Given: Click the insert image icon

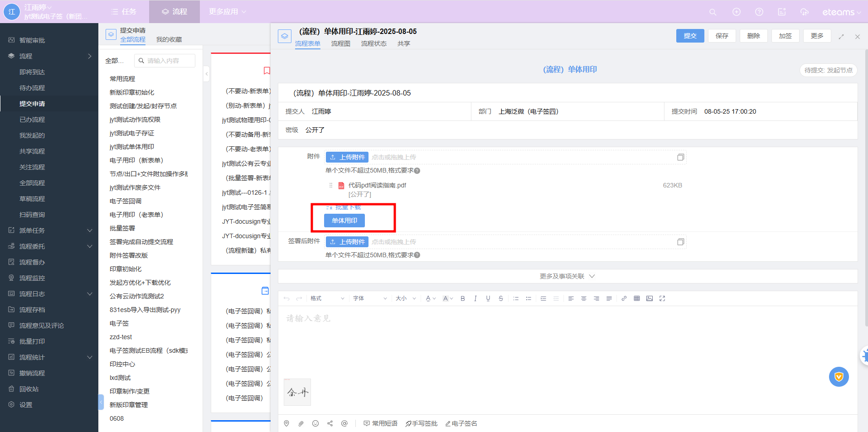Looking at the screenshot, I should pos(650,298).
